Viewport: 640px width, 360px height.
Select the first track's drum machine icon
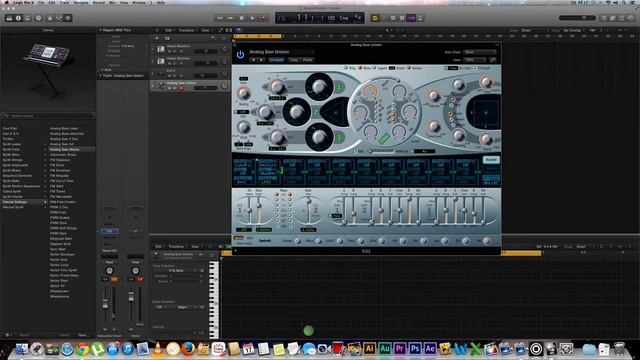(161, 49)
